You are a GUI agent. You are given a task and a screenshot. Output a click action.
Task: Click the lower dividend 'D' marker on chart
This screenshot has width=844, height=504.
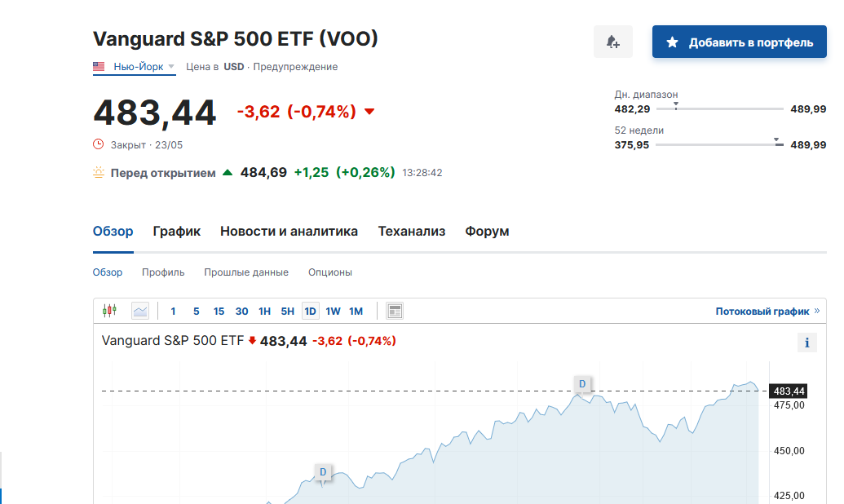(x=323, y=472)
